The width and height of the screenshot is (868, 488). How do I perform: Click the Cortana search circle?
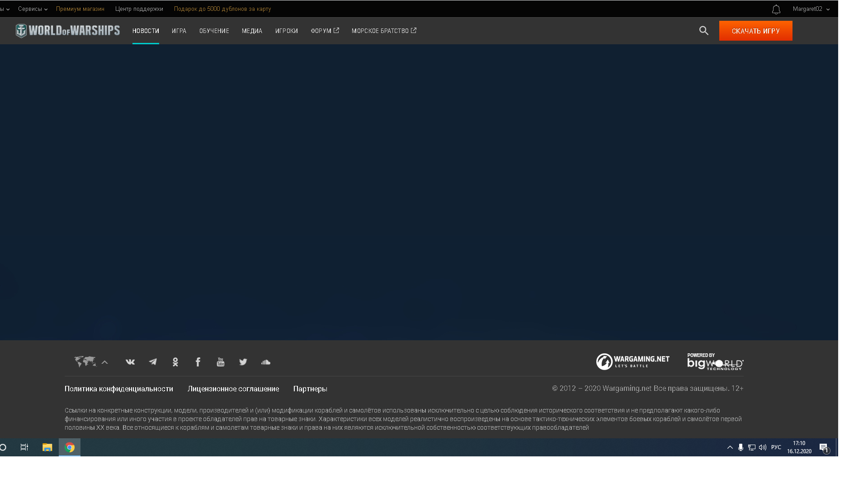coord(3,447)
